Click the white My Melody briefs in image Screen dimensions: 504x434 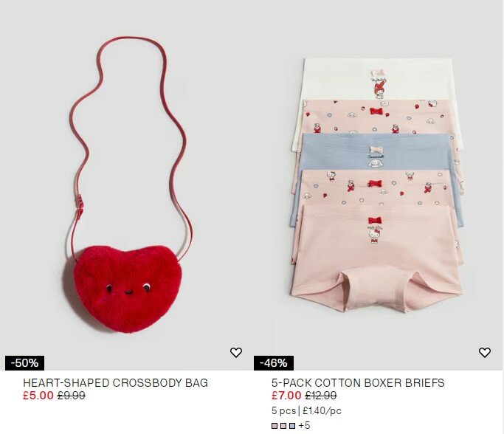tap(376, 79)
